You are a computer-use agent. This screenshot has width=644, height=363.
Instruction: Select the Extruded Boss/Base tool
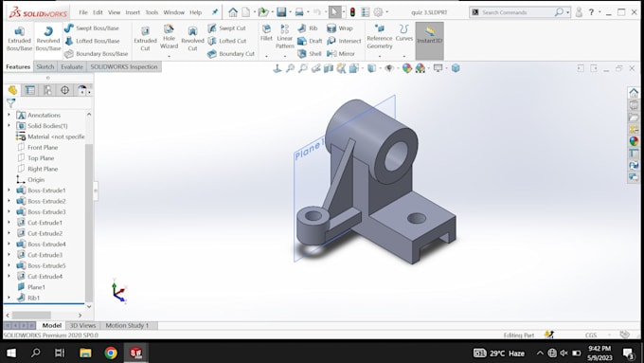pos(19,39)
